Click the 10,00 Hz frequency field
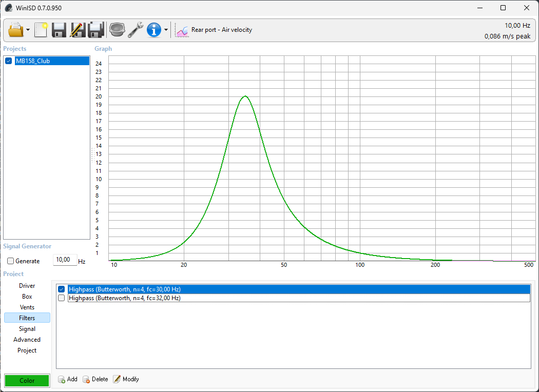539x392 pixels. [x=65, y=260]
